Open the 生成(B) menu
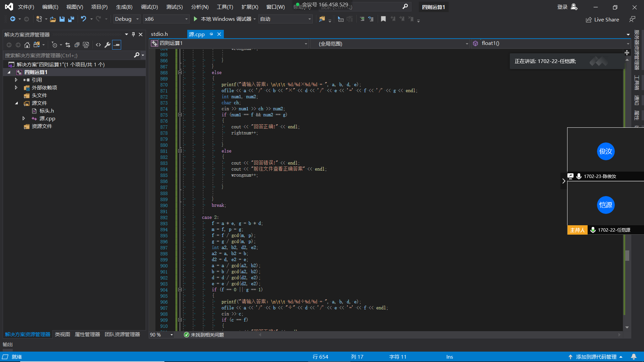This screenshot has width=644, height=362. click(124, 7)
